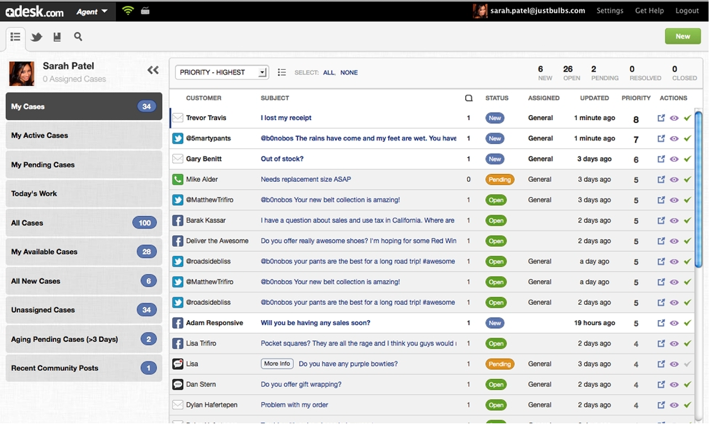Toggle the eye icon on Adam Responsive's row
The height and width of the screenshot is (446, 713).
point(674,323)
